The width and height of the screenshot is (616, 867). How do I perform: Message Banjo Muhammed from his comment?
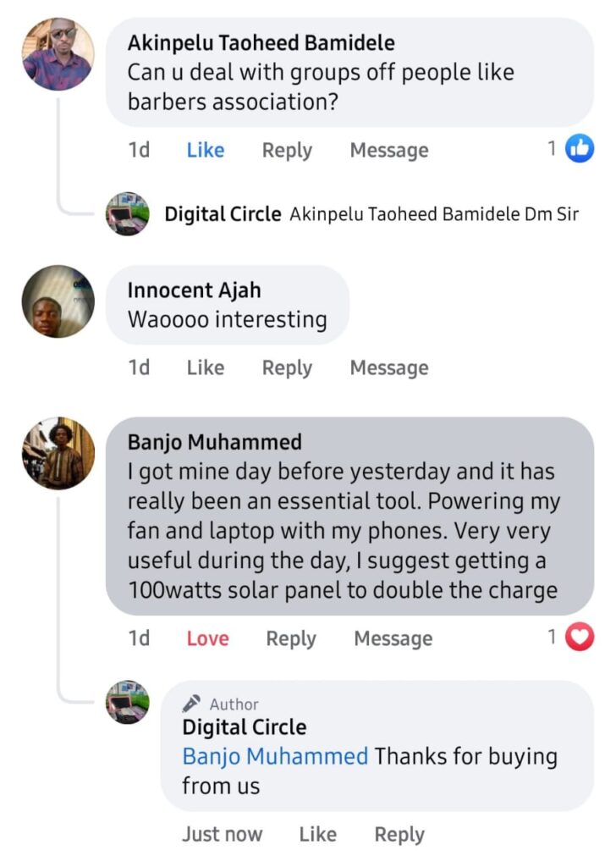point(393,639)
